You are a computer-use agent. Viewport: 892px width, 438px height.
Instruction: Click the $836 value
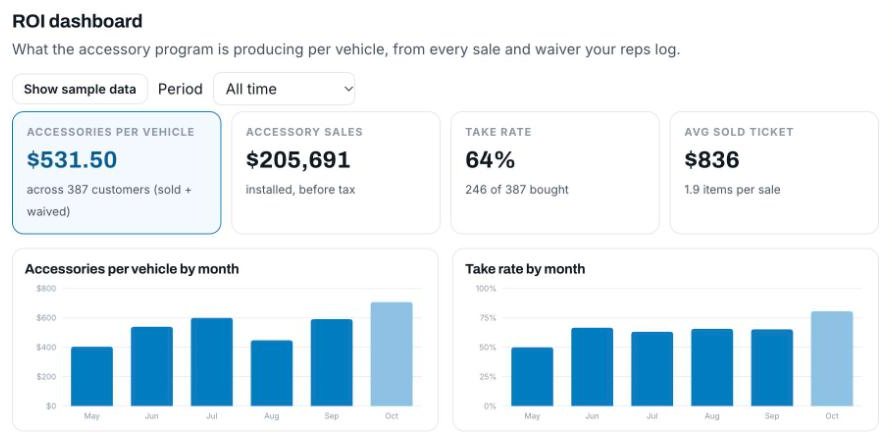pos(712,160)
